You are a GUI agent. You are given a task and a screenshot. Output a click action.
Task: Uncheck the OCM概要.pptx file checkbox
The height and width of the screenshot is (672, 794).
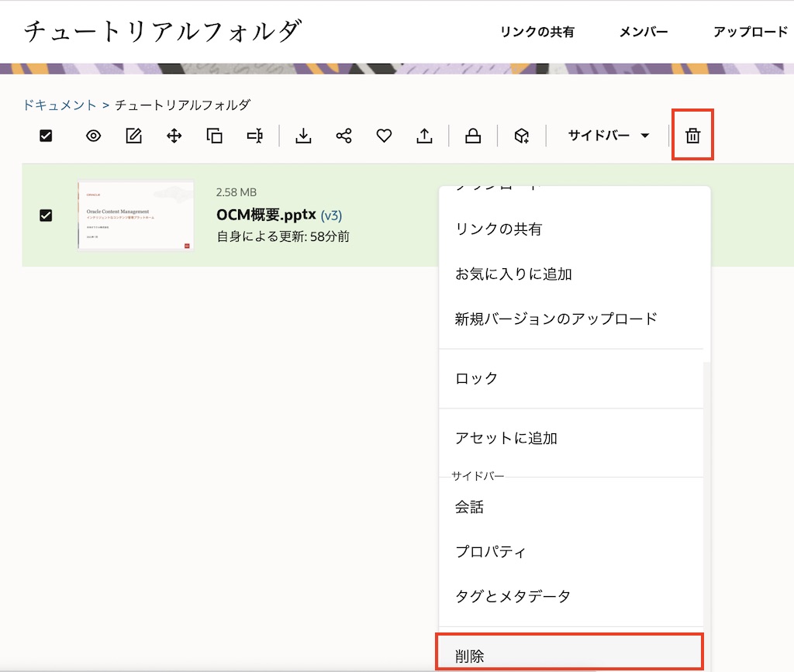[x=46, y=215]
